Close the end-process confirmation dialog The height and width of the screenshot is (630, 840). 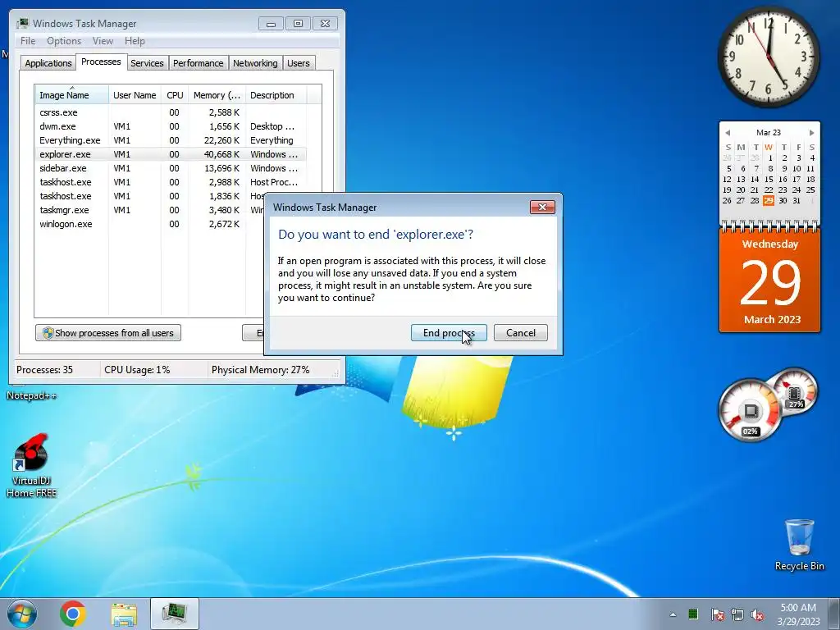click(542, 207)
